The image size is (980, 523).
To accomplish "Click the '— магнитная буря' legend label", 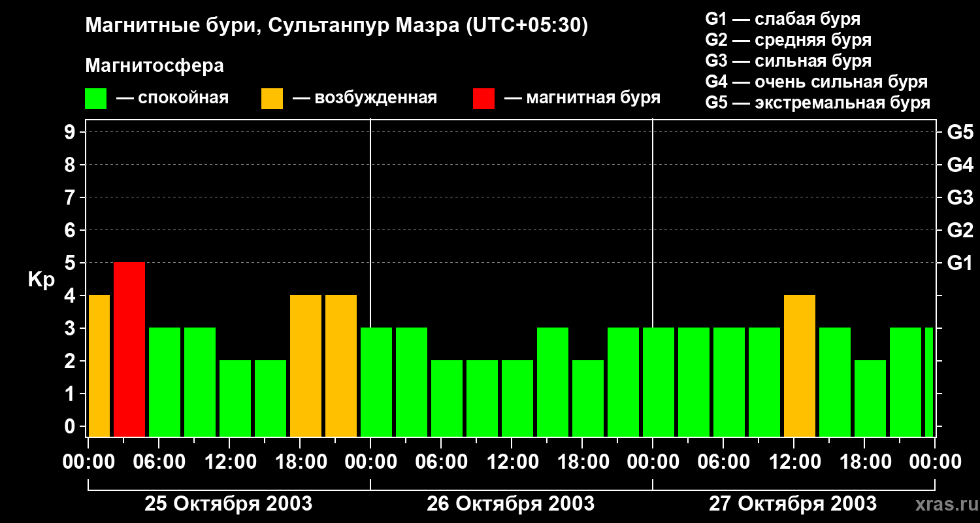I will pyautogui.click(x=583, y=99).
